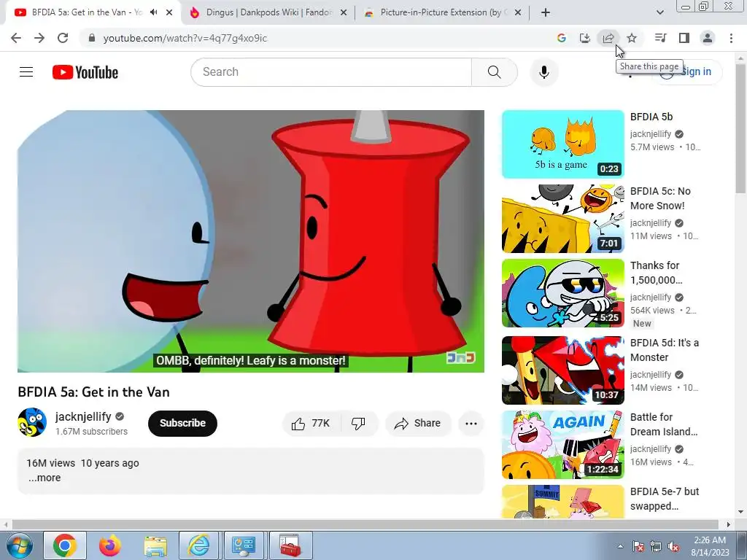This screenshot has width=747, height=560.
Task: Like the video with thumbs up
Action: [x=311, y=424]
